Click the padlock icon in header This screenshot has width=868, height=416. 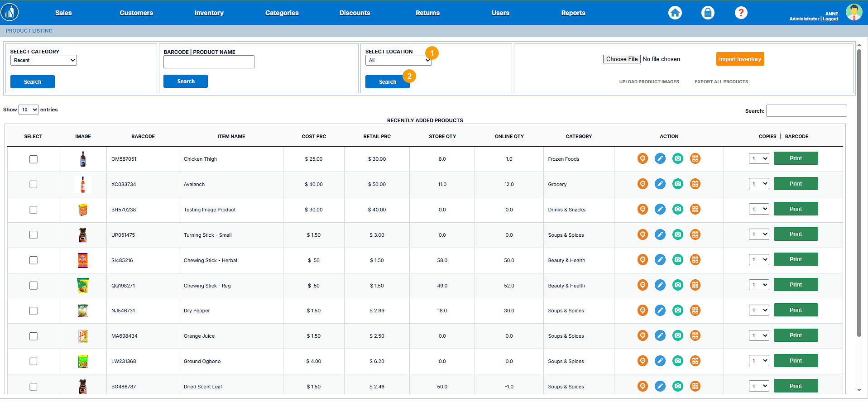click(708, 13)
